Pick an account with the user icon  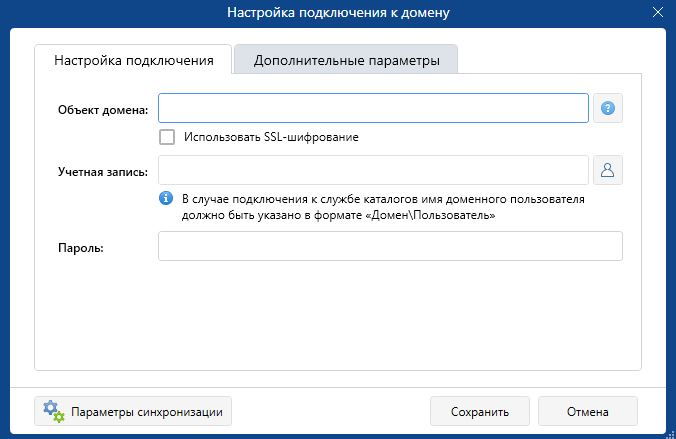(x=607, y=170)
